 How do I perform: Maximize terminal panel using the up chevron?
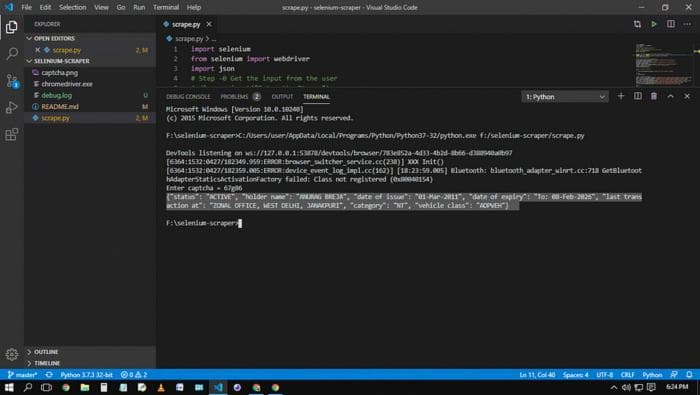click(x=671, y=96)
